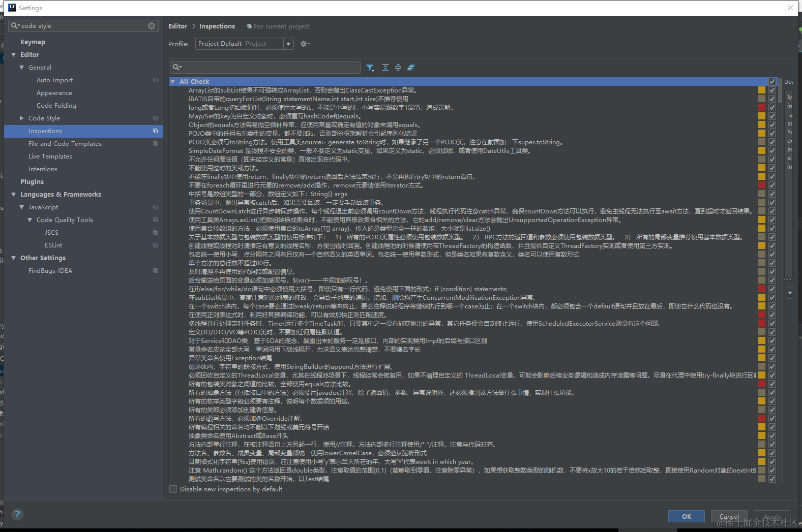Click the For current project icon
Screen dimensions: 802x532
249,26
